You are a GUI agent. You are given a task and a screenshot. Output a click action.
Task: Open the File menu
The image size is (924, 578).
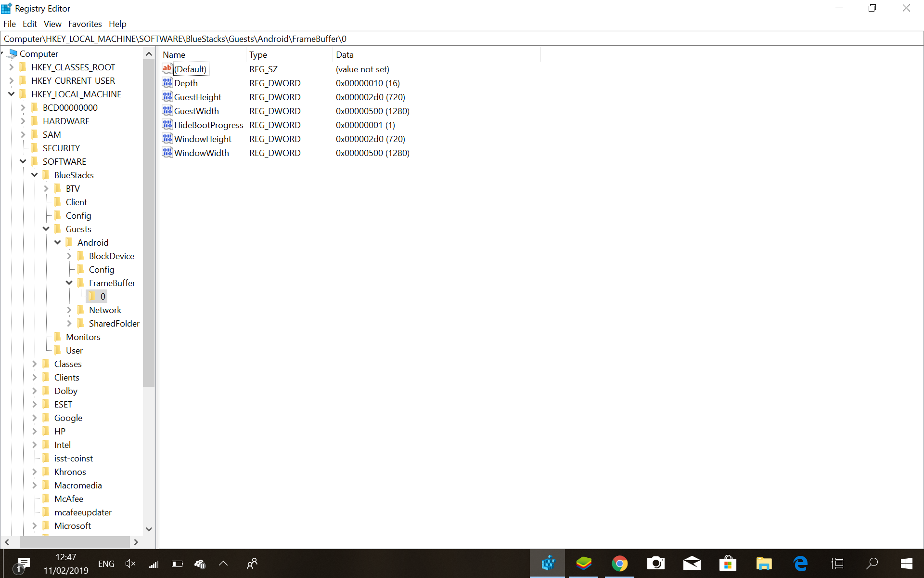[x=10, y=24]
